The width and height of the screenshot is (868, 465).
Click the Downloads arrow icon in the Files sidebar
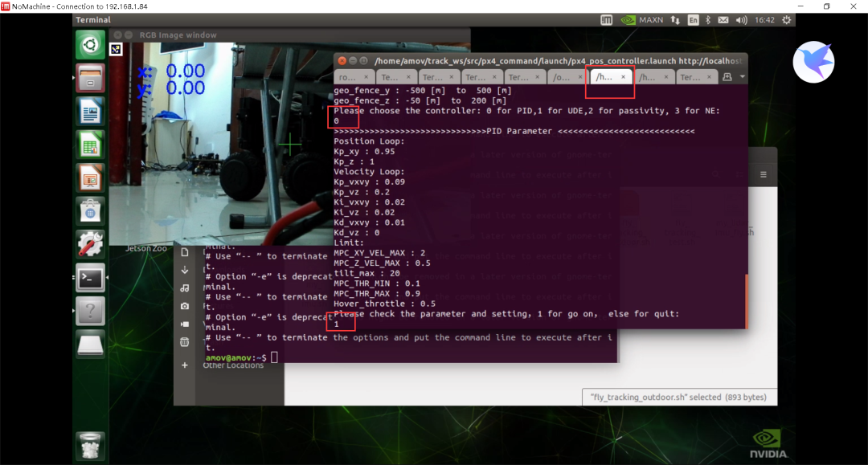(185, 270)
